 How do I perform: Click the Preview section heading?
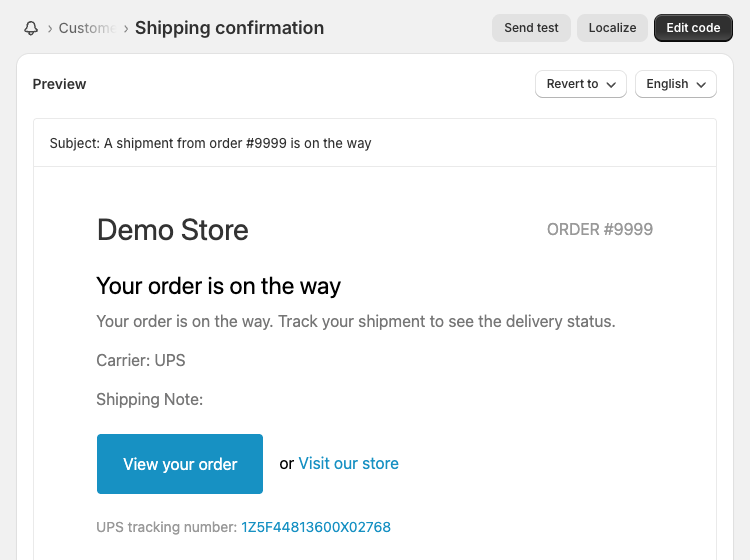pos(59,84)
